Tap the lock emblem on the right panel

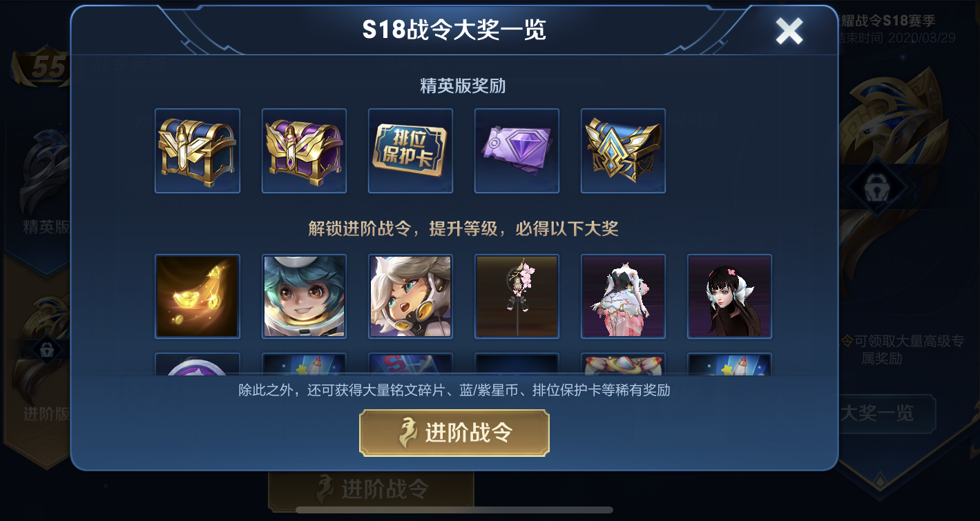pos(871,187)
